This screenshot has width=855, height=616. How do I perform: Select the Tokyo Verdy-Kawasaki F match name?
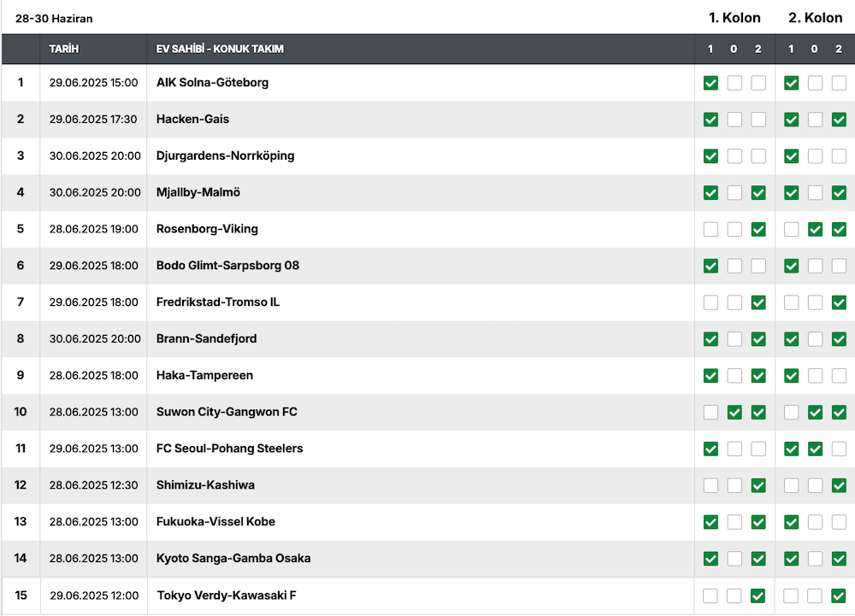(x=227, y=595)
